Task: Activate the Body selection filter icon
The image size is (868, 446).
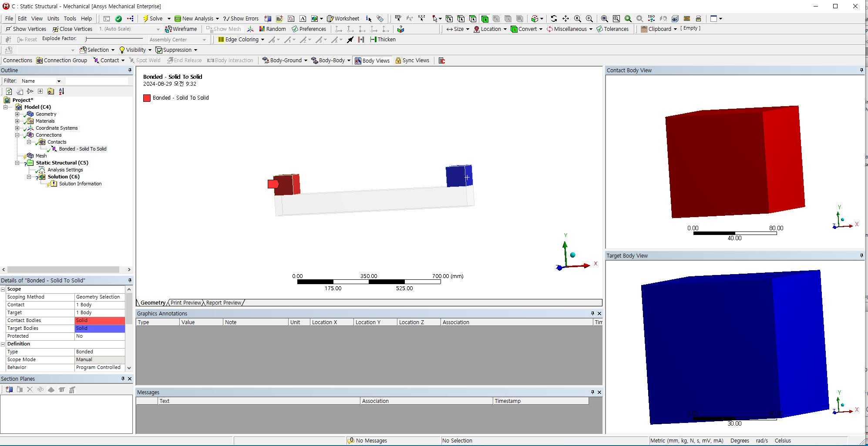Action: click(484, 19)
